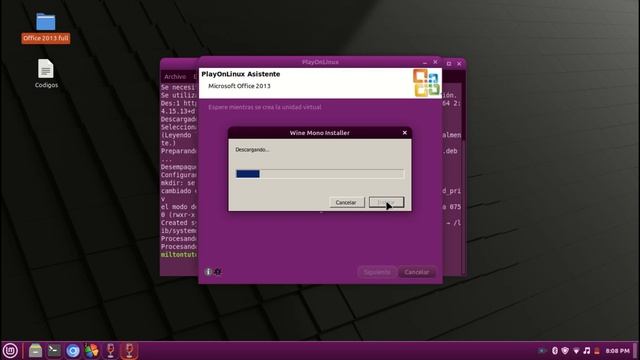Click the PlayOnLinux window title bar
The image size is (640, 360).
(x=320, y=62)
